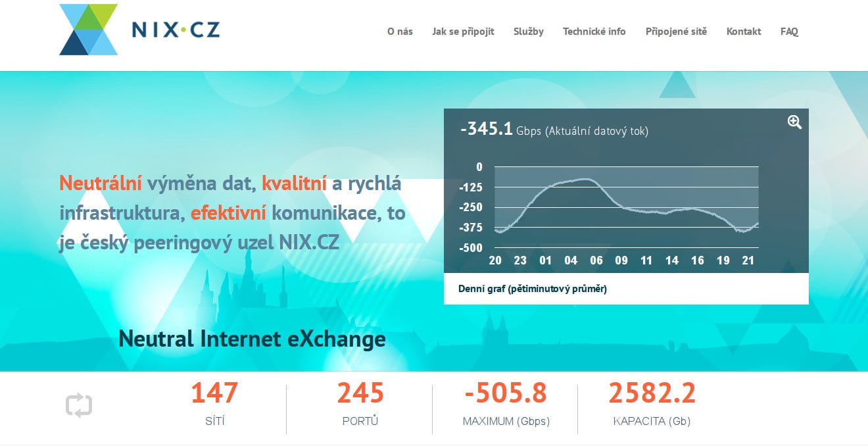
Task: Open the Služby section
Action: pos(529,31)
